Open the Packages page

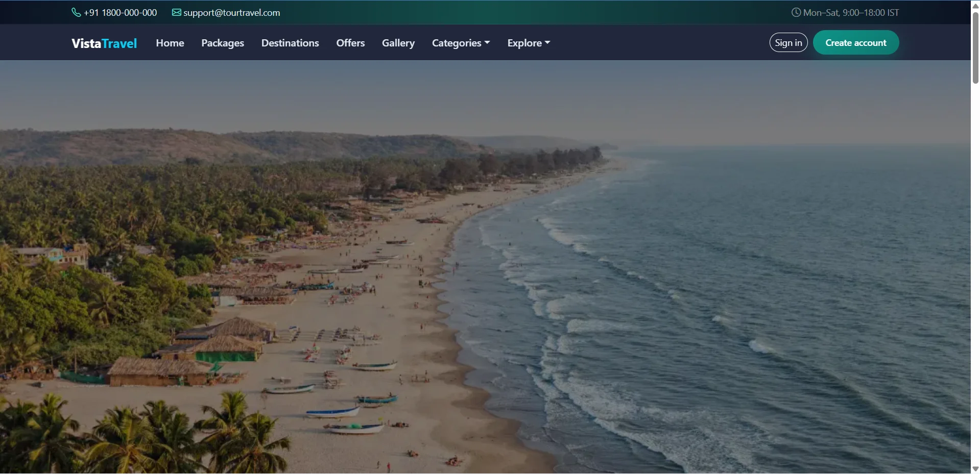223,43
